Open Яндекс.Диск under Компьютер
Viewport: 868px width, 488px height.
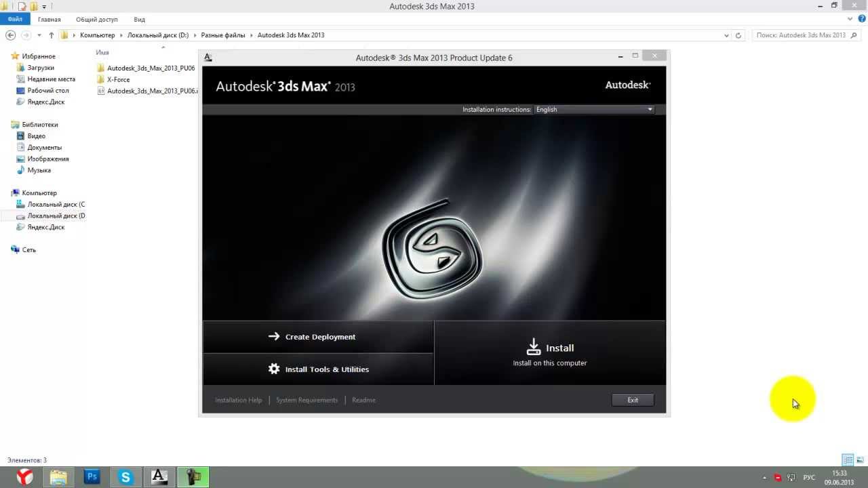tap(45, 228)
